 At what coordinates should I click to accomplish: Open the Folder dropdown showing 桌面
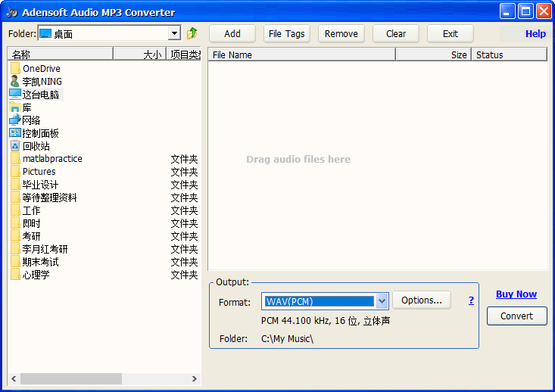[x=174, y=33]
